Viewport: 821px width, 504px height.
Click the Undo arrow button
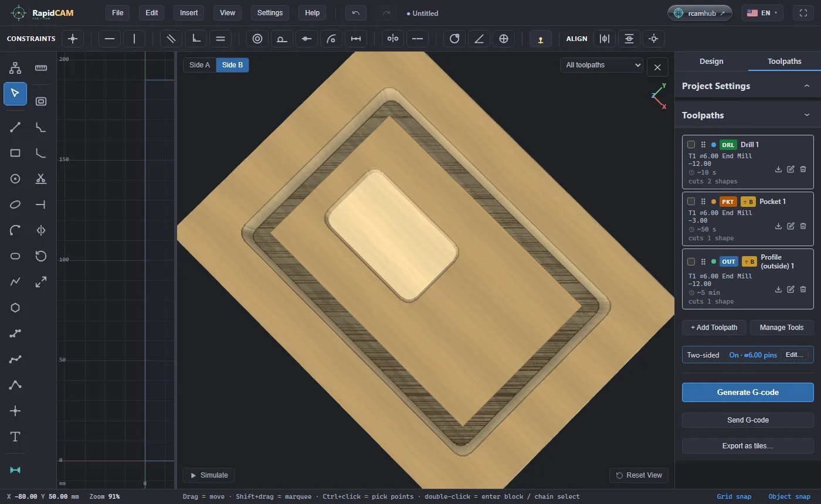coord(356,13)
